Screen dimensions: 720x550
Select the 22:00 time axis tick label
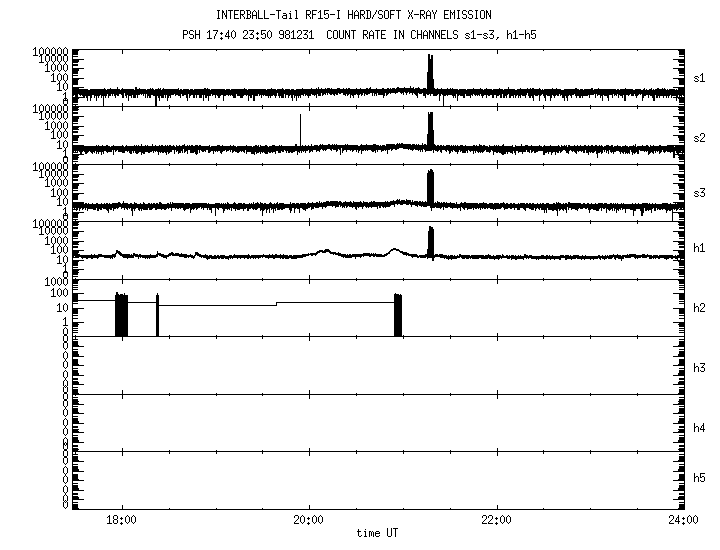pos(496,520)
